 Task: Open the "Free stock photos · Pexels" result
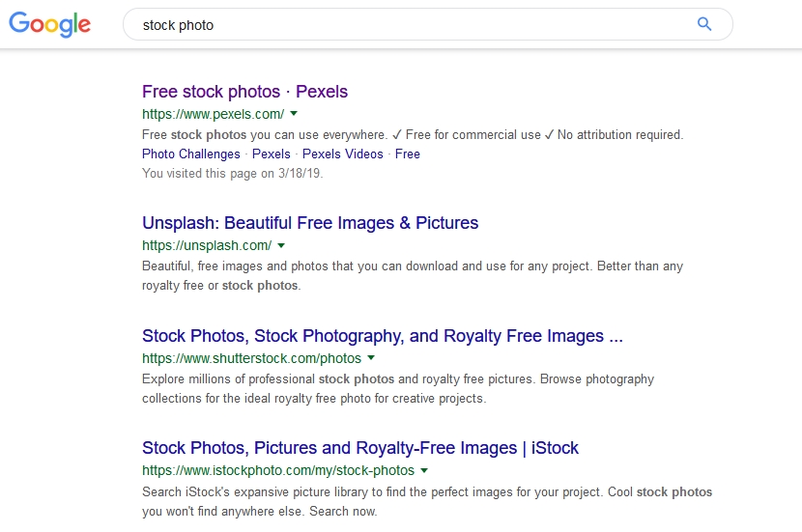244,92
